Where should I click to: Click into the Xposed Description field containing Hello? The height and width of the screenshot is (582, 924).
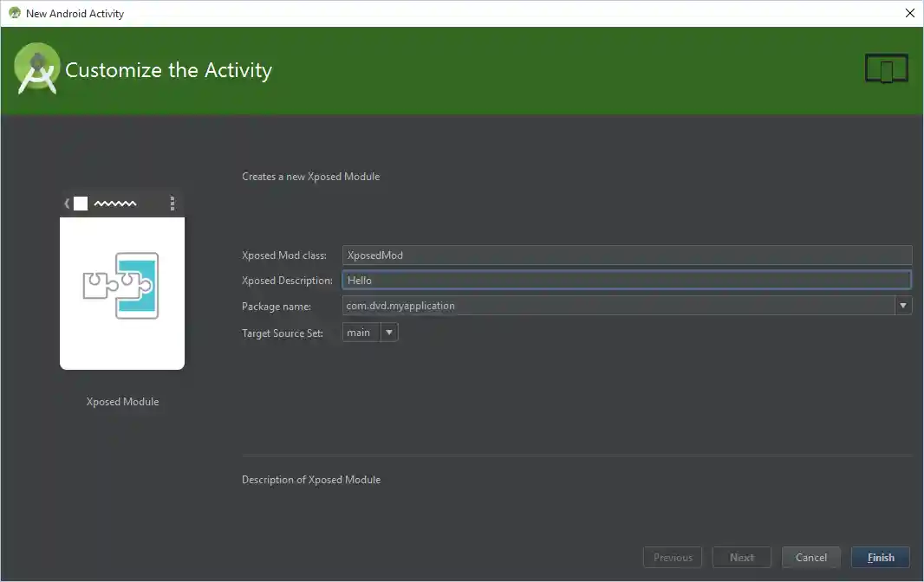click(x=626, y=280)
